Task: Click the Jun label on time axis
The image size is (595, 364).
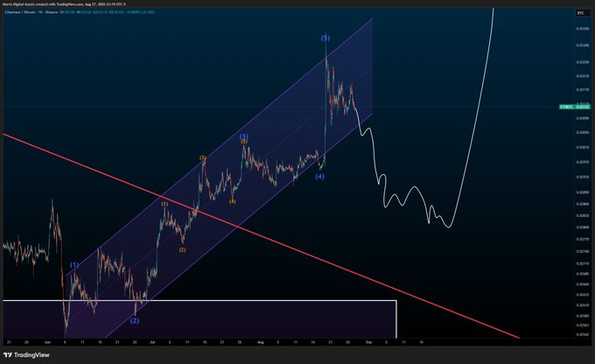Action: click(x=47, y=342)
